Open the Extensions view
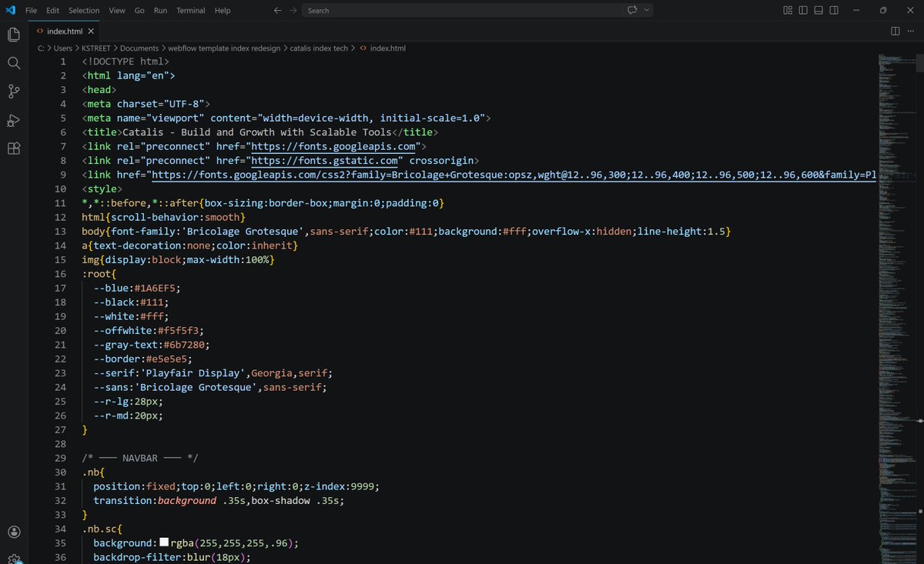This screenshot has width=924, height=564. pyautogui.click(x=13, y=149)
